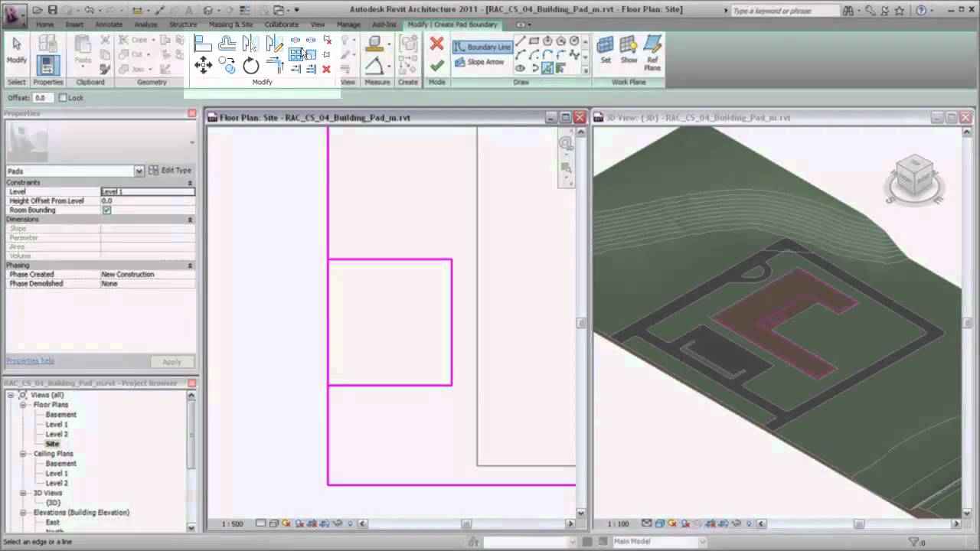Activate the Rotate tool
Screen dimensions: 980x551
[x=250, y=66]
